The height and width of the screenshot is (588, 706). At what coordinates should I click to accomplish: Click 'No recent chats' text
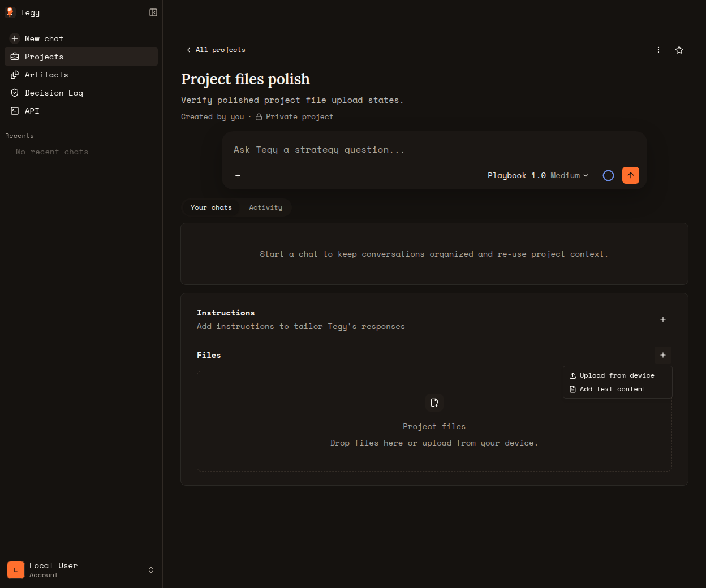52,152
